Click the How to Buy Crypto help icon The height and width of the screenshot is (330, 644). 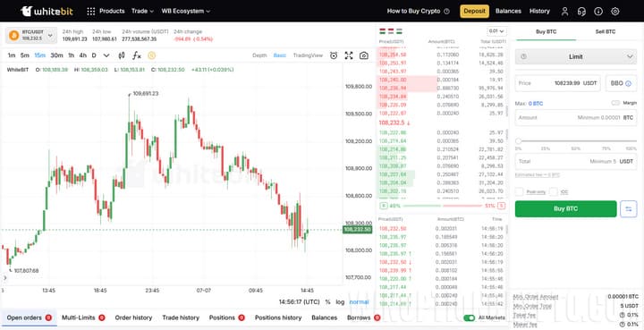point(447,12)
